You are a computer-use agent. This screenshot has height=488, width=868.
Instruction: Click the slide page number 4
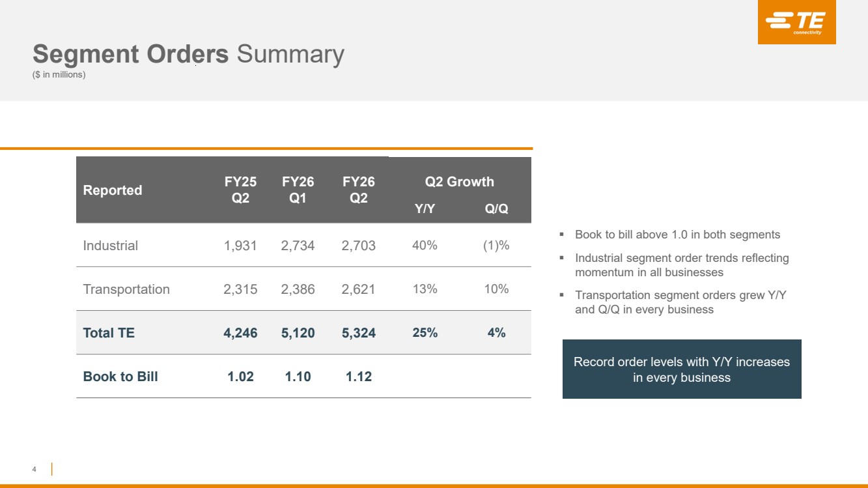(34, 469)
